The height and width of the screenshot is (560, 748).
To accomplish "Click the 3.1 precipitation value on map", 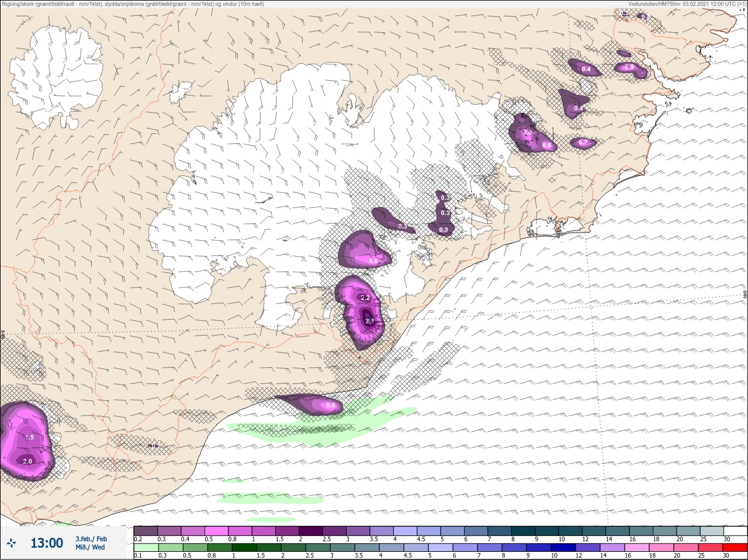I will point(369,321).
